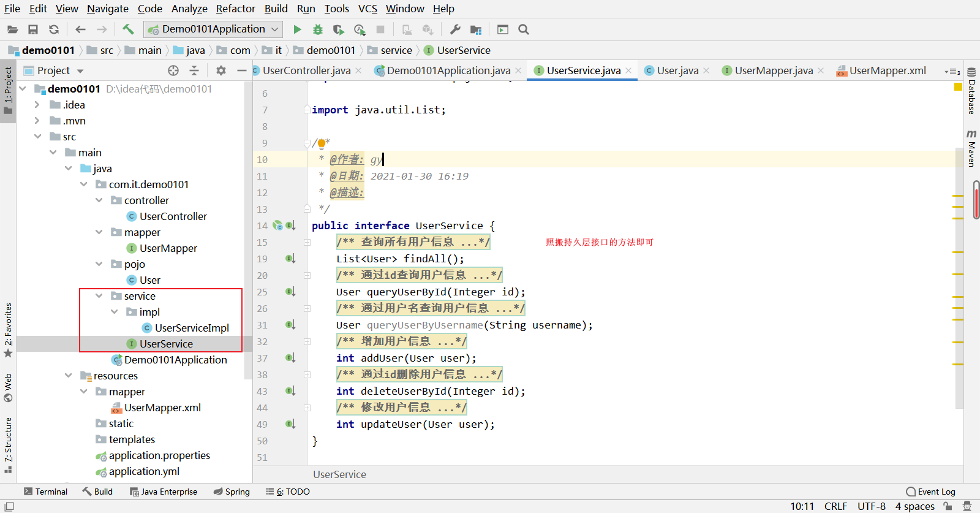Switch to the UserMapper.xml tab
The width and height of the screenshot is (980, 513).
tap(888, 70)
